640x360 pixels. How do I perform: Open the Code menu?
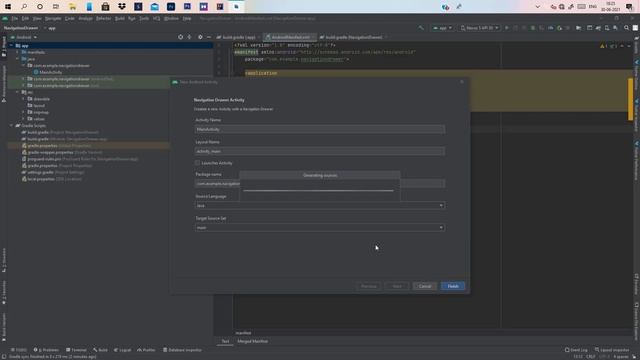click(70, 18)
